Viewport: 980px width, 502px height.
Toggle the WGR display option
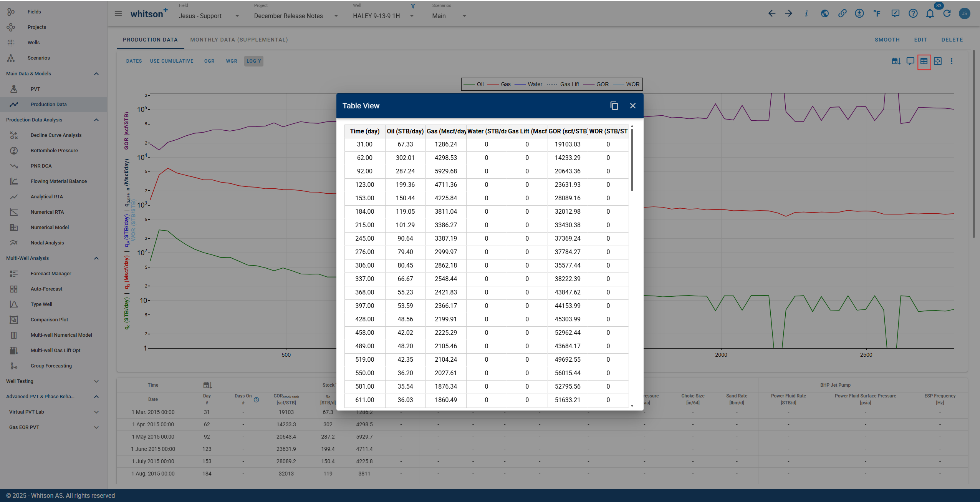click(231, 61)
